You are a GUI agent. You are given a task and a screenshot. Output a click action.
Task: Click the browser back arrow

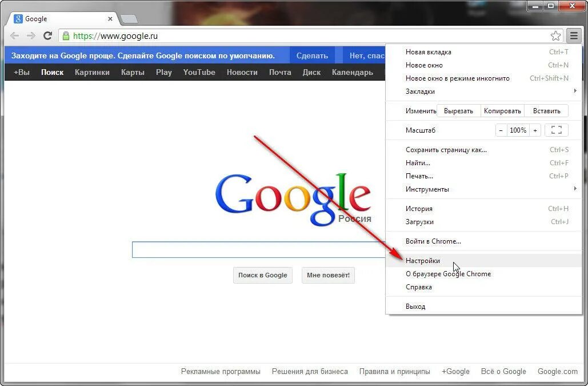tap(15, 35)
